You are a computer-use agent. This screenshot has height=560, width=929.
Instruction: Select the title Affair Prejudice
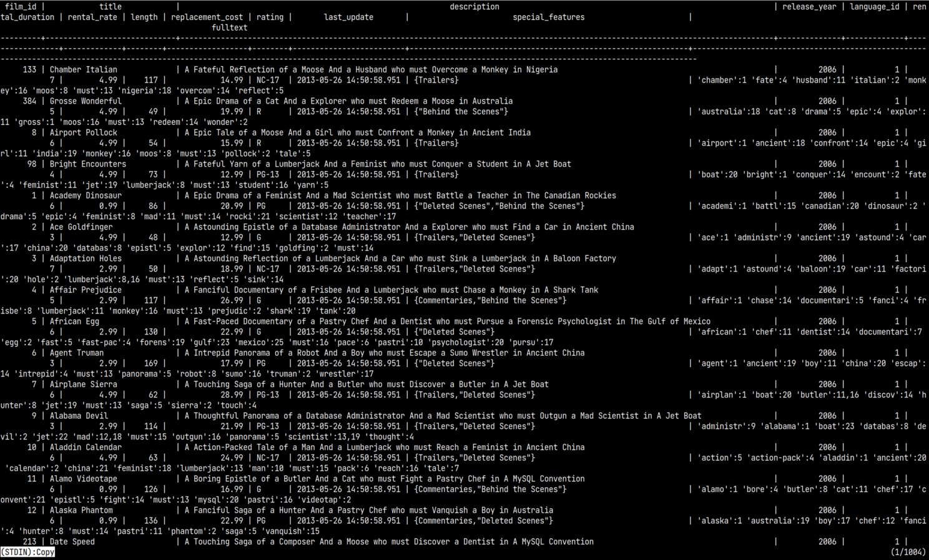pyautogui.click(x=86, y=290)
